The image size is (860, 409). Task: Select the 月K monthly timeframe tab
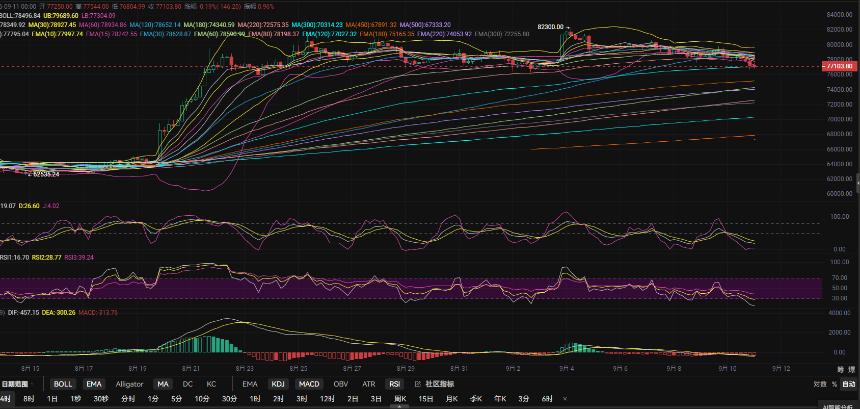[x=451, y=399]
